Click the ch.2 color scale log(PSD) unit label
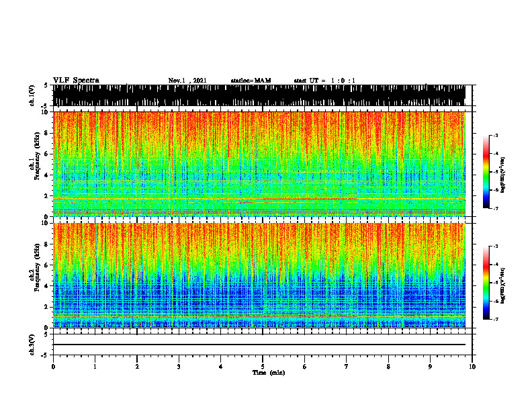This screenshot has height=411, width=532. (x=503, y=285)
